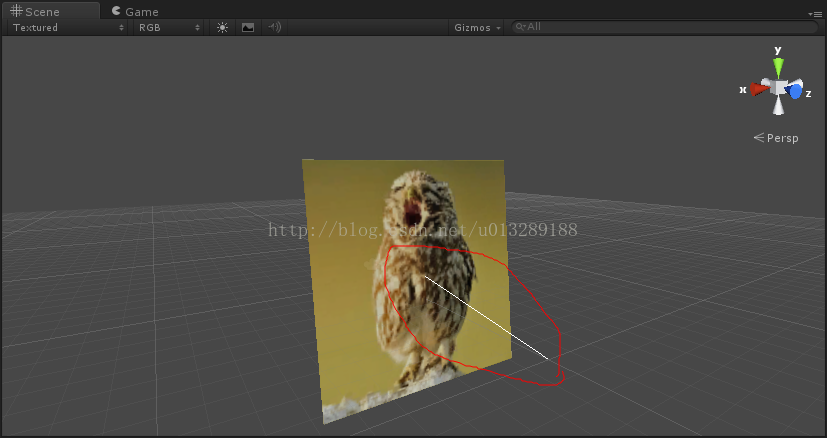
Task: Expand the Gizmos dropdown menu
Action: (476, 27)
